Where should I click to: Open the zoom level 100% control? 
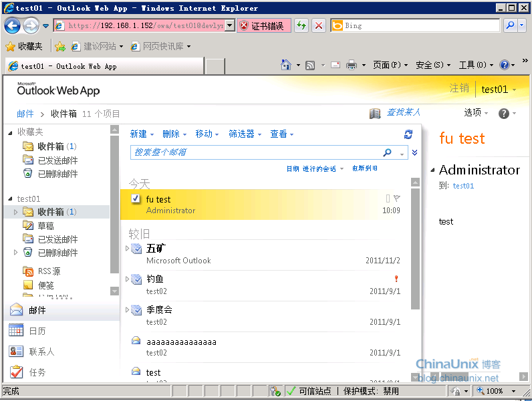coord(496,391)
